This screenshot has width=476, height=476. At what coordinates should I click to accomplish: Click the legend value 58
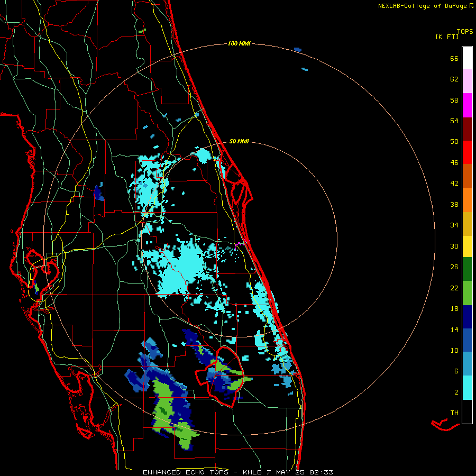coord(454,100)
